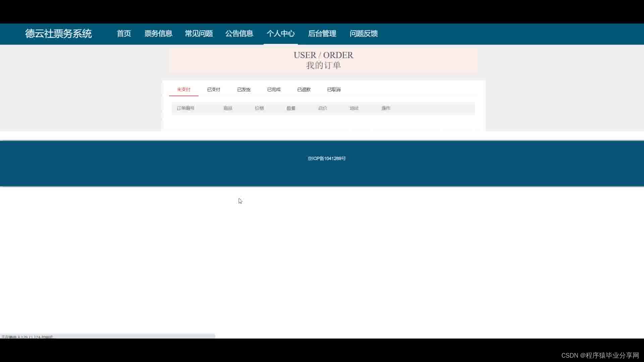
Task: Select the 未支付 orders tab
Action: pyautogui.click(x=184, y=89)
